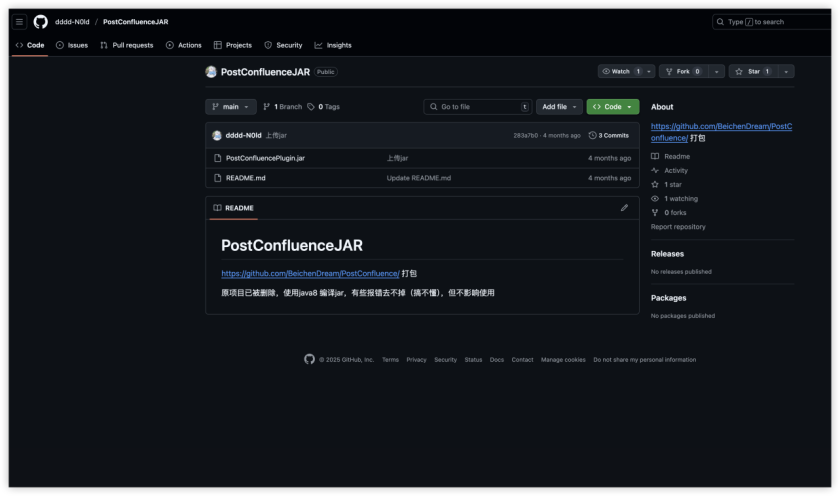Open the Status footer link

[473, 360]
